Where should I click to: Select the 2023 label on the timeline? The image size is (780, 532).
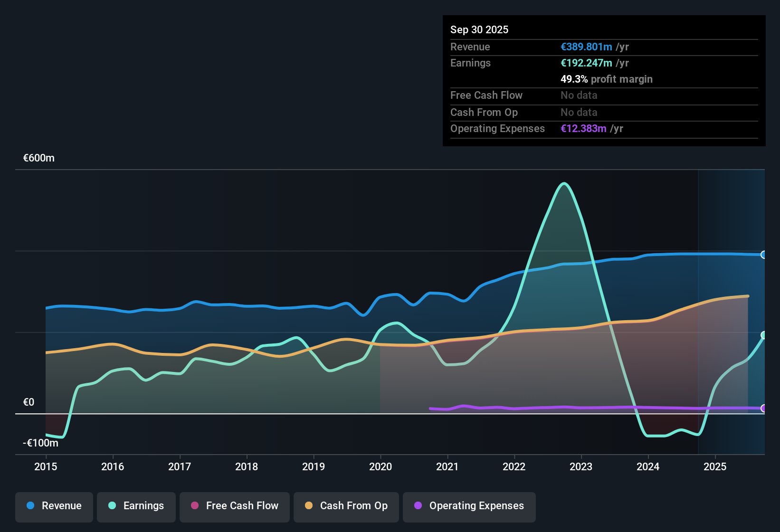[x=581, y=466]
